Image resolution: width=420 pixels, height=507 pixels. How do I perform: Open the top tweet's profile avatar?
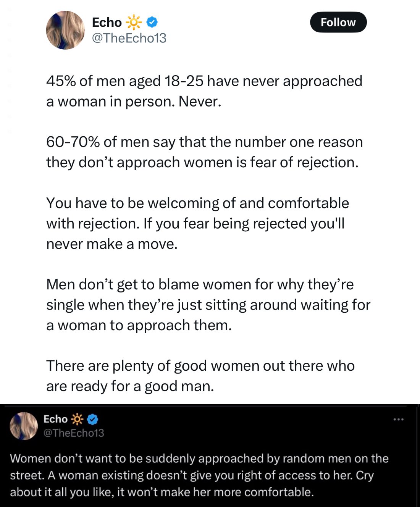65,30
